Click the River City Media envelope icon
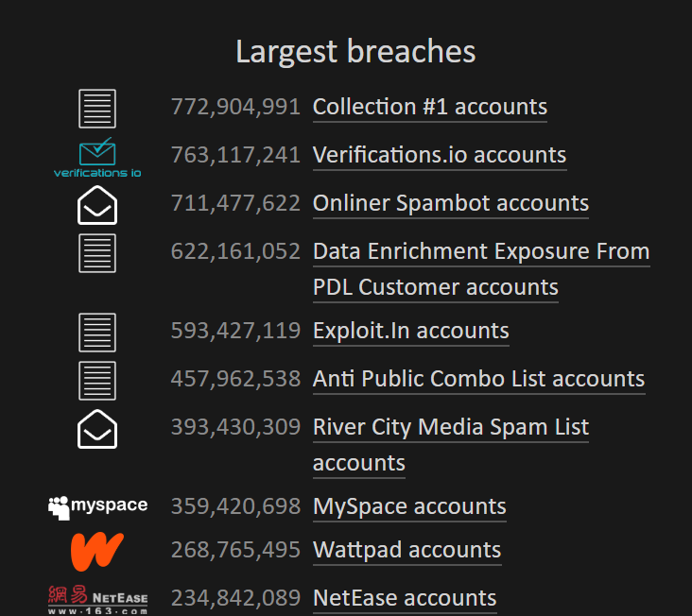 click(97, 429)
